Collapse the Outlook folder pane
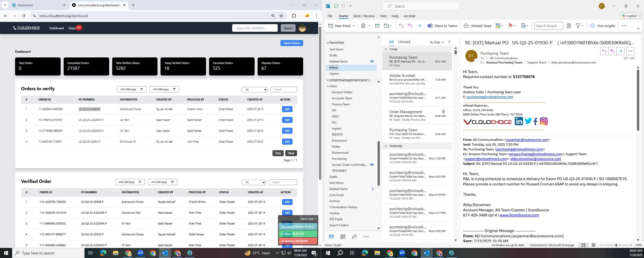The width and height of the screenshot is (644, 258). (379, 38)
